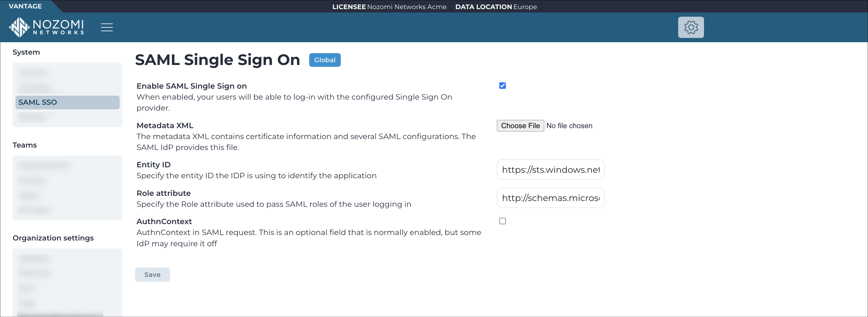Click the Organization settings heading
Screen dimensions: 868x317
point(53,238)
